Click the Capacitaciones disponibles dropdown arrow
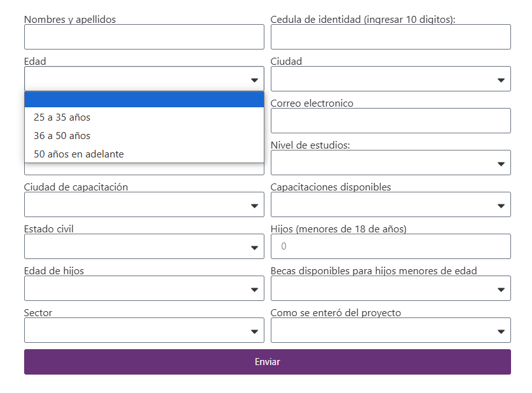The image size is (532, 393). point(501,206)
